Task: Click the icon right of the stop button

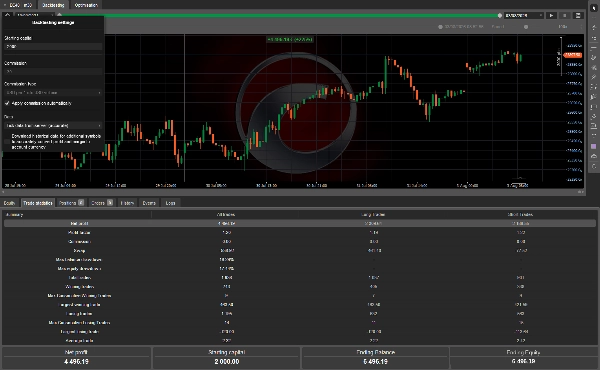Action: (x=578, y=15)
